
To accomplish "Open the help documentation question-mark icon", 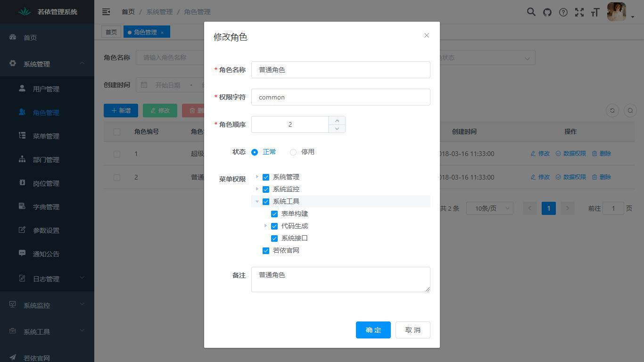I will [563, 12].
